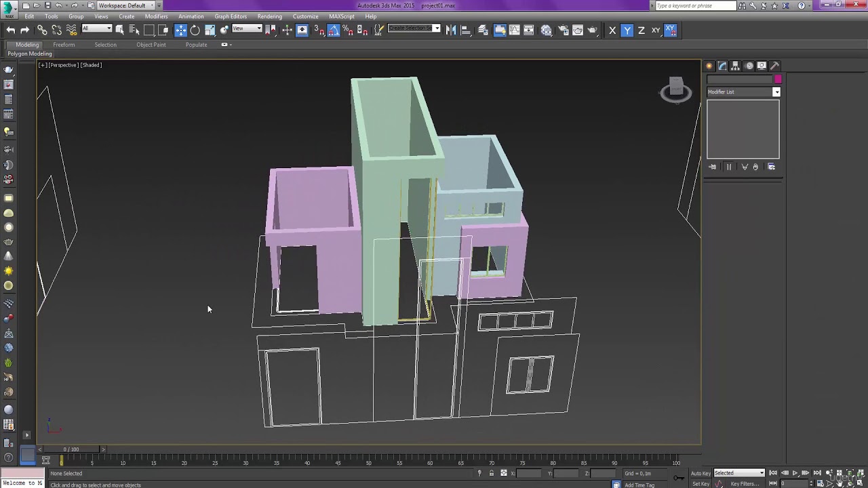
Task: Play the animation
Action: coord(795,473)
